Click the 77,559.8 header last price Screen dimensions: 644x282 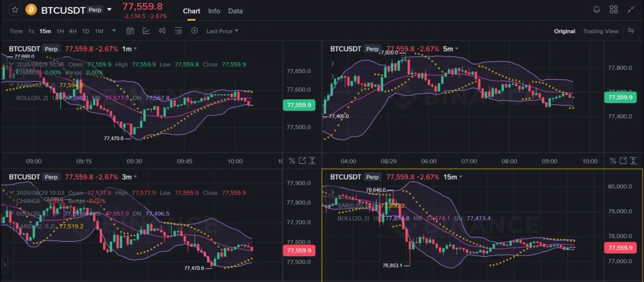pos(142,6)
